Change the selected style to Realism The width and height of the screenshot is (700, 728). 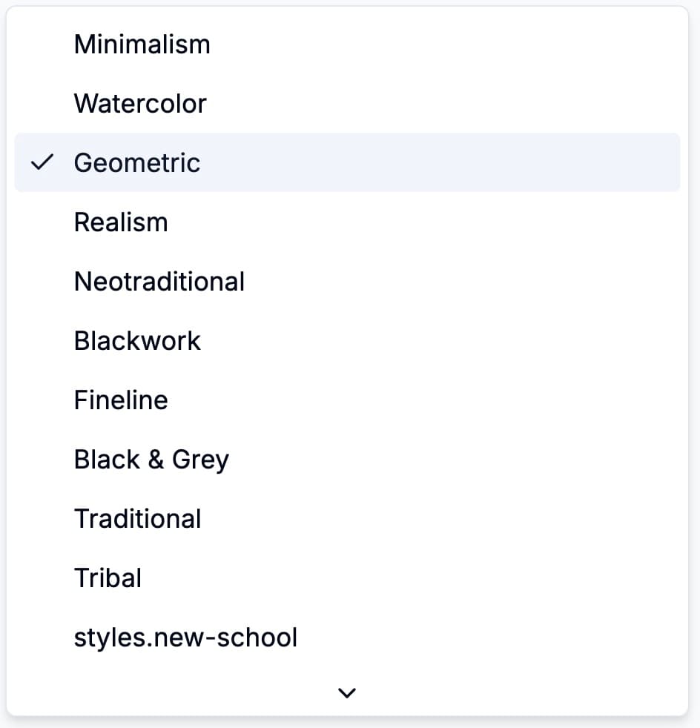pos(121,222)
